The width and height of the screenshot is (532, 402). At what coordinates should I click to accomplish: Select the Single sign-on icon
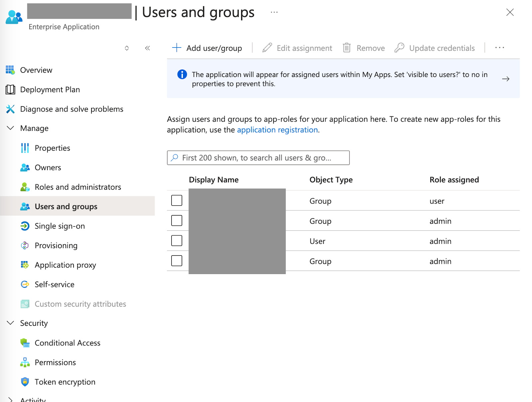pos(25,226)
